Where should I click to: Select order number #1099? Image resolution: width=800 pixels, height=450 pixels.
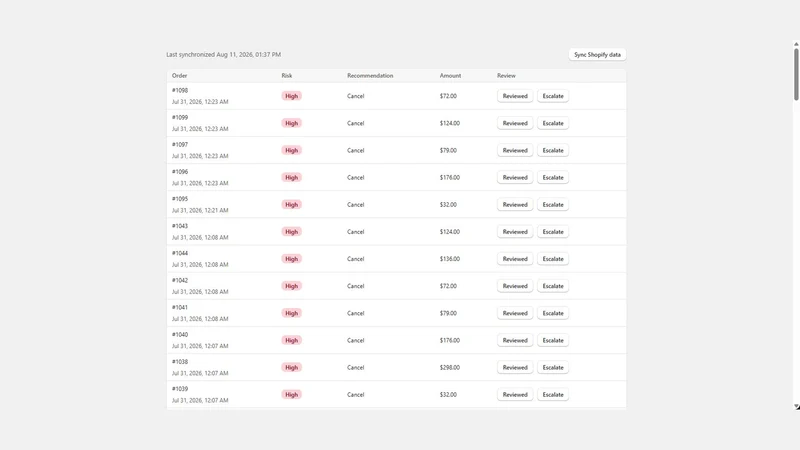180,117
